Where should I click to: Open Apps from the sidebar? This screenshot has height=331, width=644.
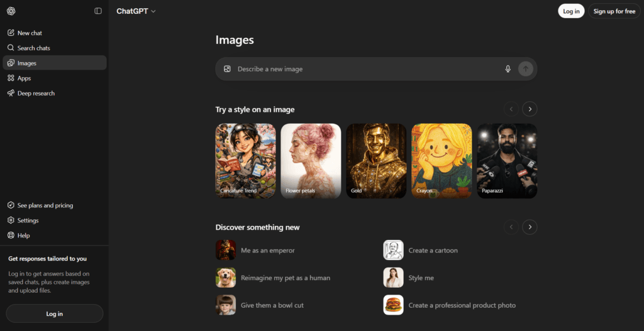click(x=55, y=78)
